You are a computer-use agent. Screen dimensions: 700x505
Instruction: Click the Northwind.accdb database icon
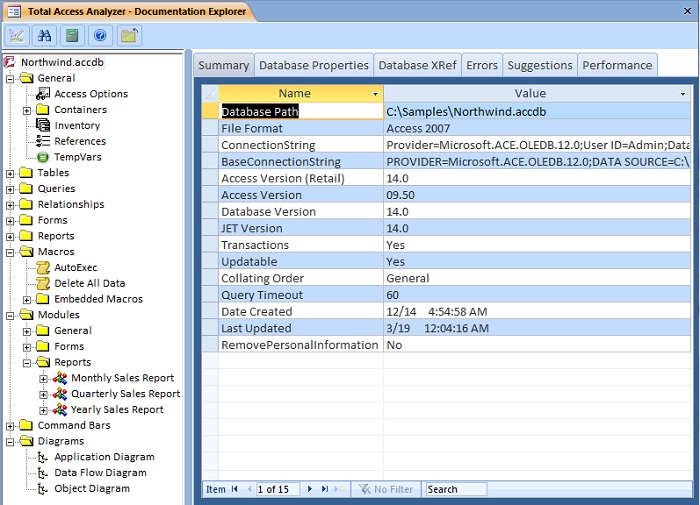click(10, 62)
